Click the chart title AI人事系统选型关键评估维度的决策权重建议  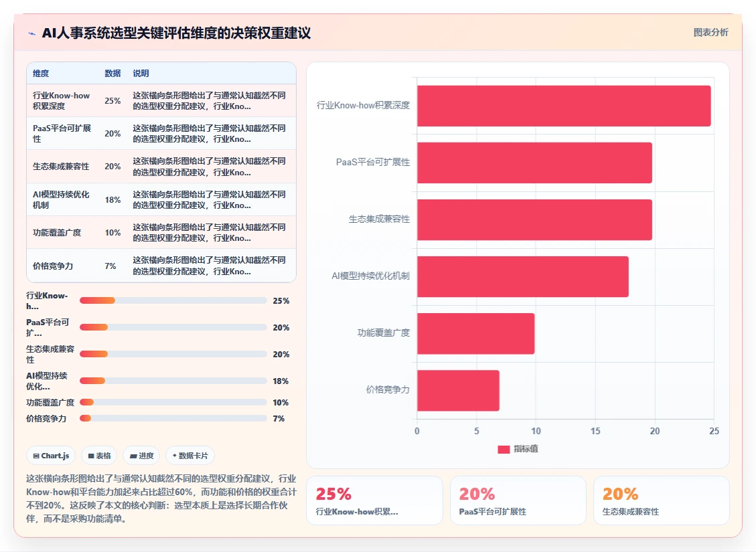coord(177,33)
